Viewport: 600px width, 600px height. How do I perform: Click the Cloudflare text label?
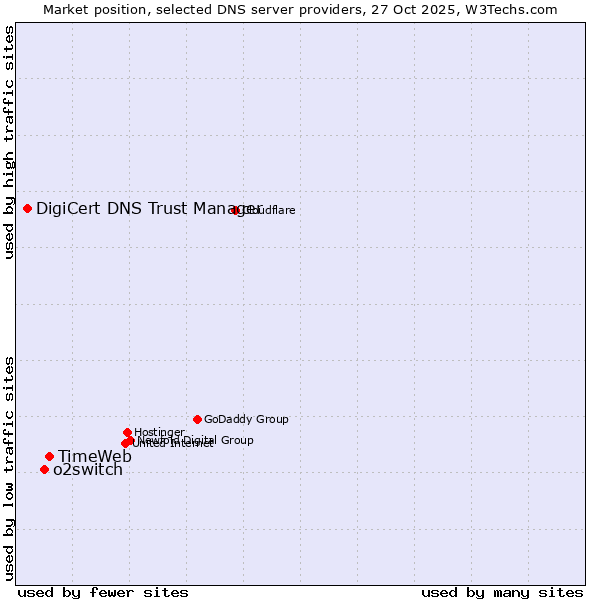click(270, 210)
